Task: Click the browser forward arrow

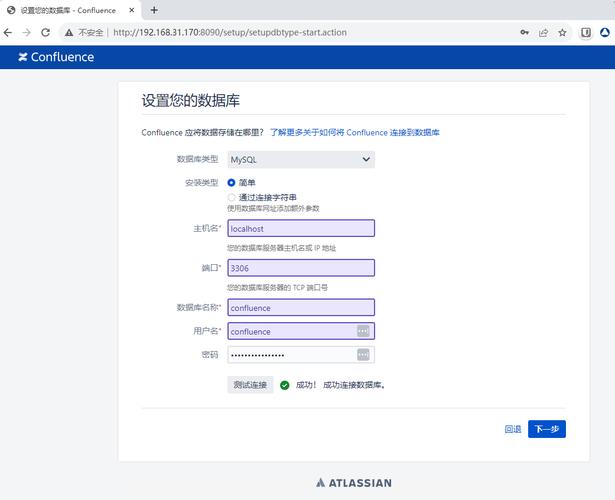Action: click(27, 33)
